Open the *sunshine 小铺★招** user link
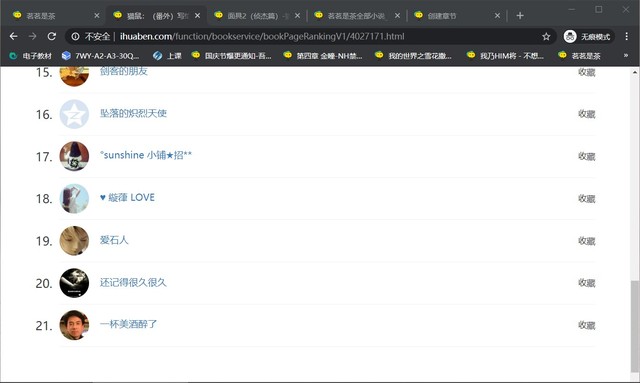This screenshot has height=383, width=640. click(x=146, y=155)
